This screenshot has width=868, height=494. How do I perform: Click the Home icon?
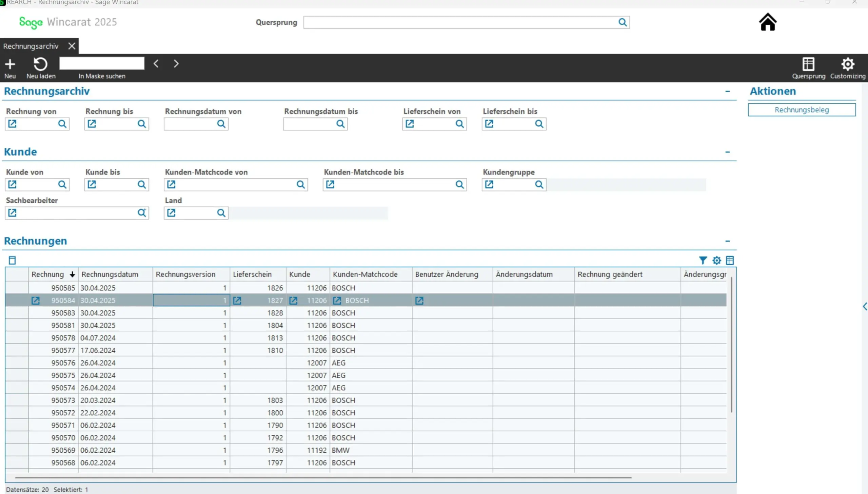768,22
